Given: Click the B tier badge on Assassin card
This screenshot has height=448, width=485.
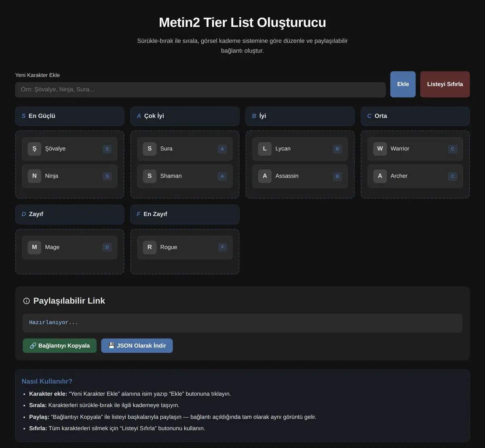Looking at the screenshot, I should (x=337, y=176).
